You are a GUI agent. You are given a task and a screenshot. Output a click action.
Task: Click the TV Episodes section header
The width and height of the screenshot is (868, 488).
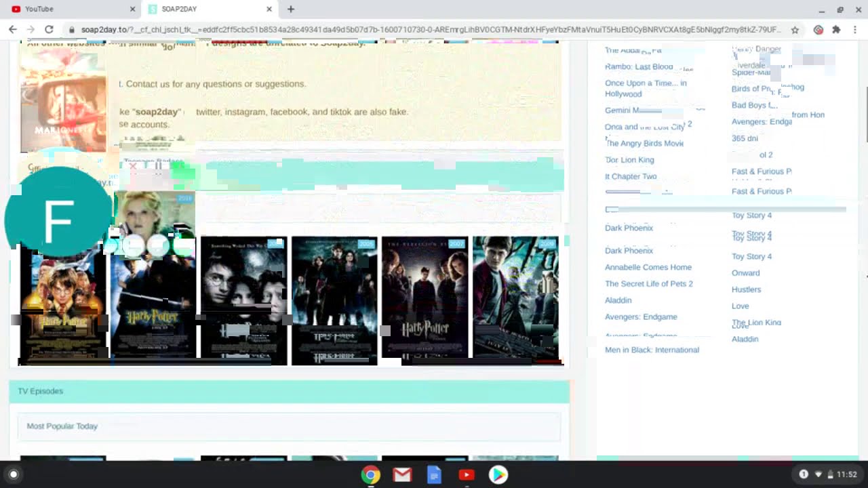click(x=290, y=391)
